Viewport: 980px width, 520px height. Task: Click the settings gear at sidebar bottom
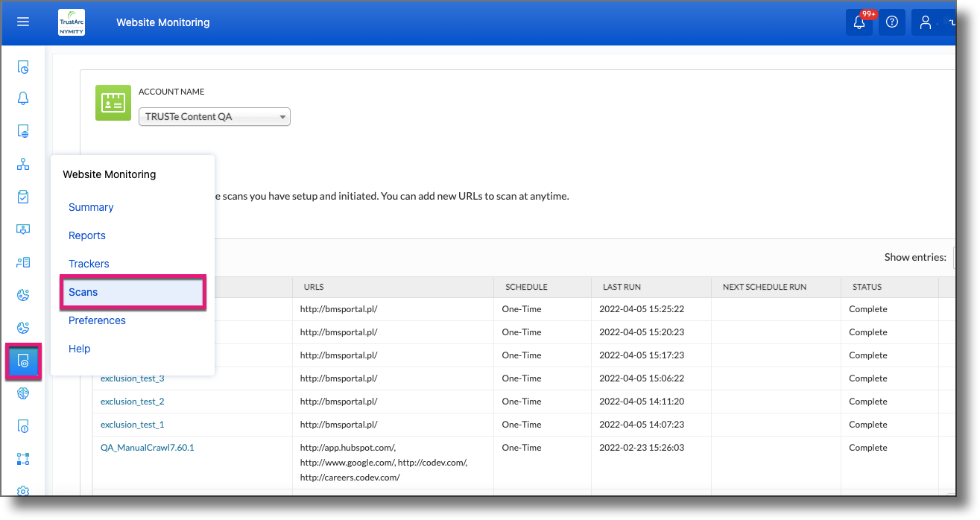point(23,491)
